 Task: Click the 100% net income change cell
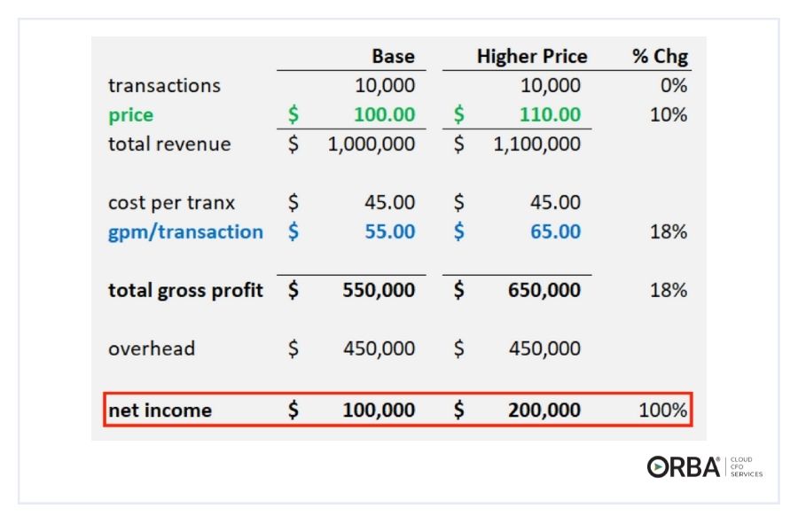662,411
